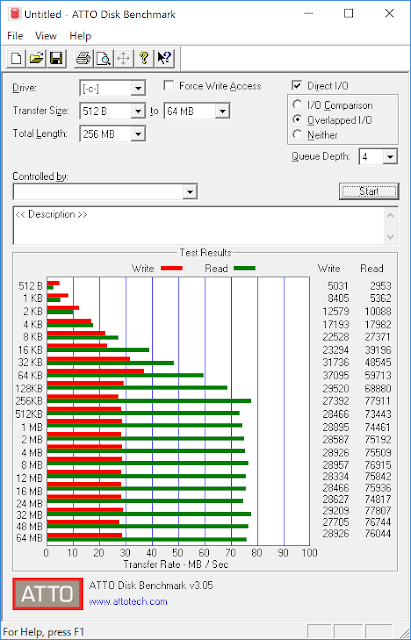Enable the Force Write Access checkbox
This screenshot has height=640, width=411.
pyautogui.click(x=169, y=85)
